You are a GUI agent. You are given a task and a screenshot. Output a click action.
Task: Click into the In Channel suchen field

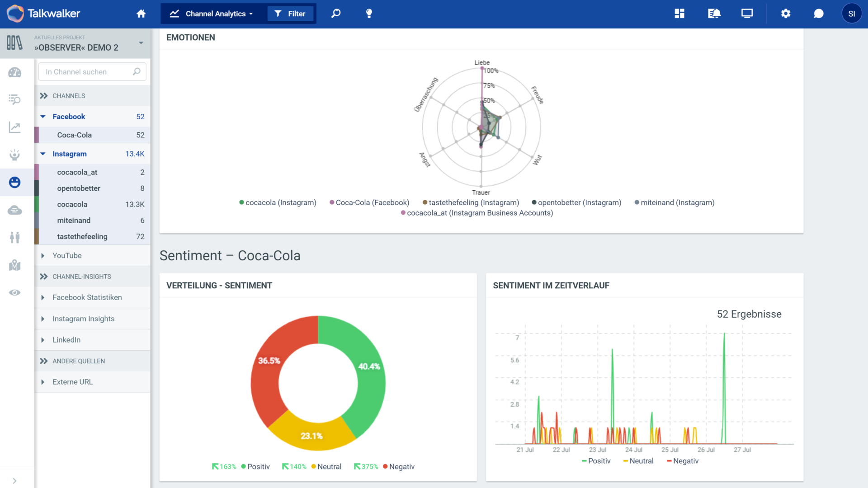[92, 72]
